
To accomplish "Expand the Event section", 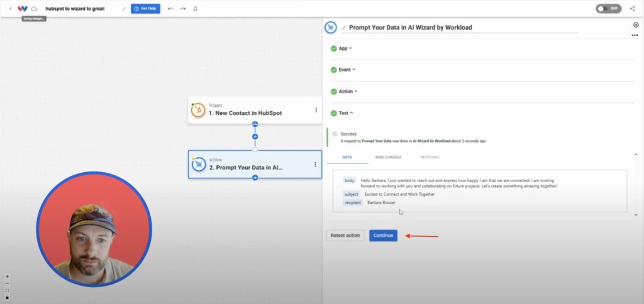I will coord(347,70).
